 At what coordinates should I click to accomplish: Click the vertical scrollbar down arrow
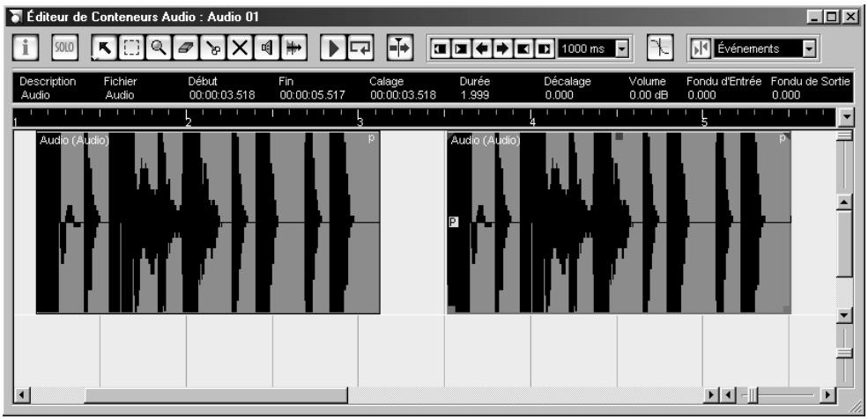point(844,315)
